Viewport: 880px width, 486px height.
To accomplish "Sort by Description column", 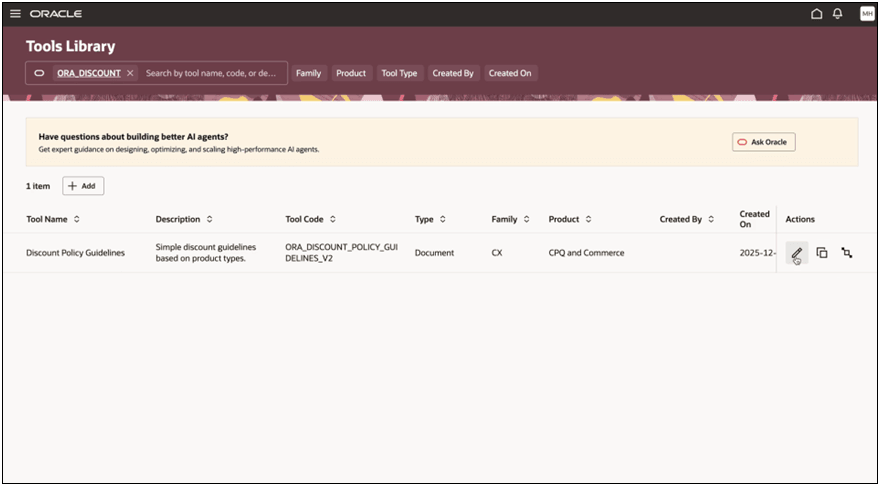I will pos(209,219).
